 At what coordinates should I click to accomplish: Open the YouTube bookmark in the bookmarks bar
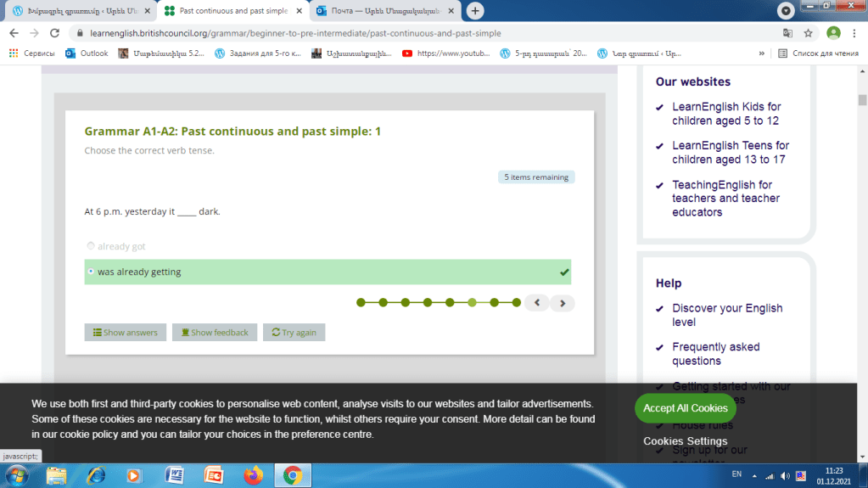446,53
